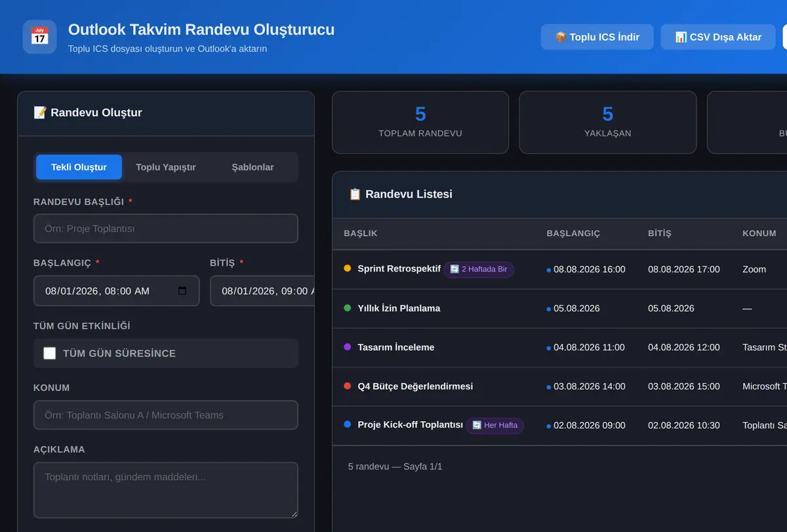Click the Her Hafta recurrence badge
The image size is (787, 532).
coord(494,425)
